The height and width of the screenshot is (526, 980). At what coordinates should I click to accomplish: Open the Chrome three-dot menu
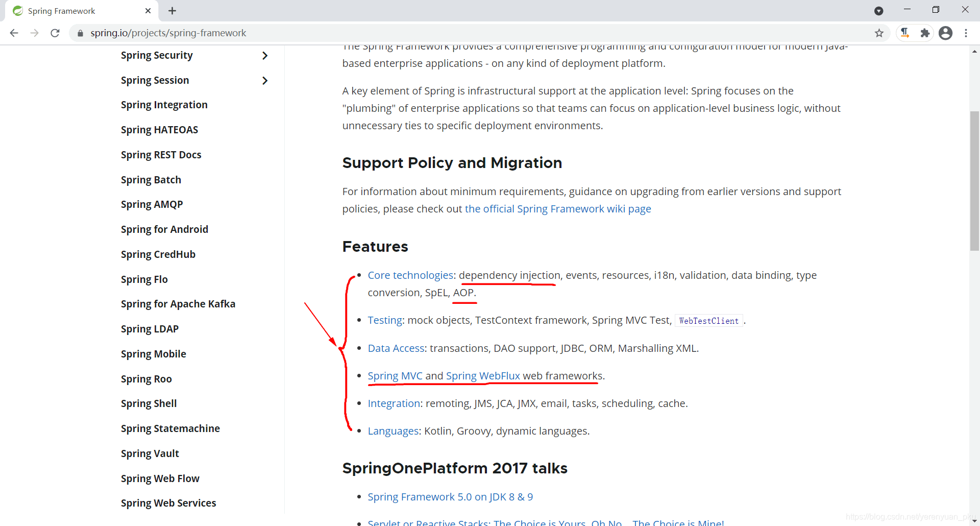(x=966, y=33)
